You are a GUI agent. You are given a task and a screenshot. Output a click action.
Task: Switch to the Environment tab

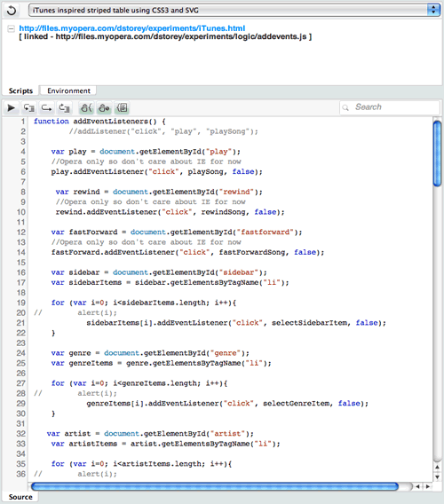(x=68, y=91)
